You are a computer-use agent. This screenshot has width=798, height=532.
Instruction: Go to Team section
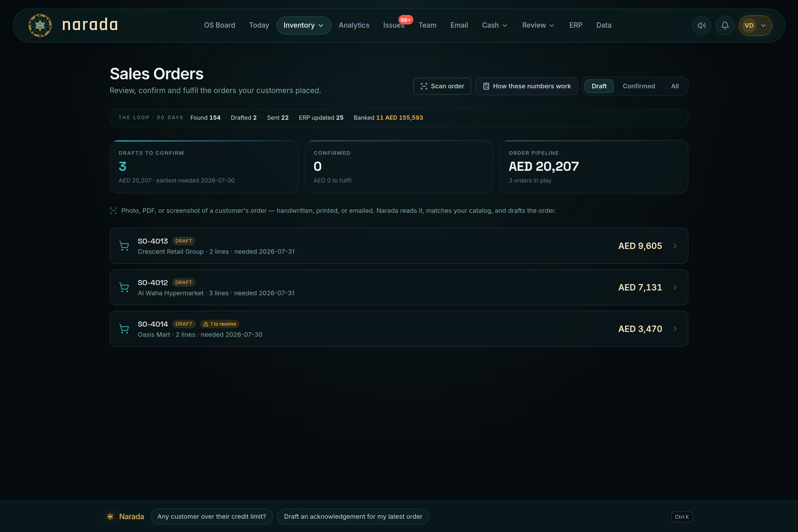(x=427, y=26)
